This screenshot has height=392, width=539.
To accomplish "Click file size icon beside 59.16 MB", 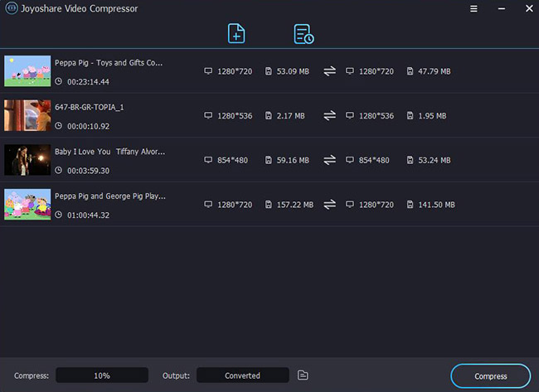I will pos(269,160).
